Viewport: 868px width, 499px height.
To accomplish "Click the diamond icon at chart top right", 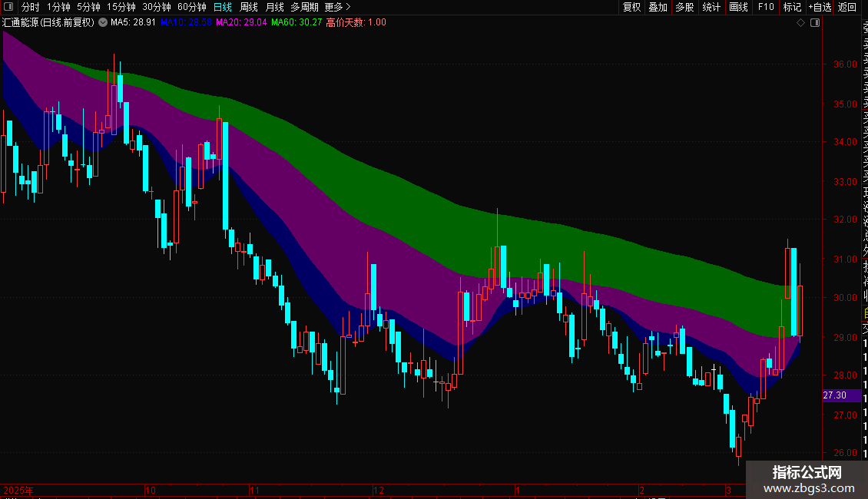I will 800,23.
